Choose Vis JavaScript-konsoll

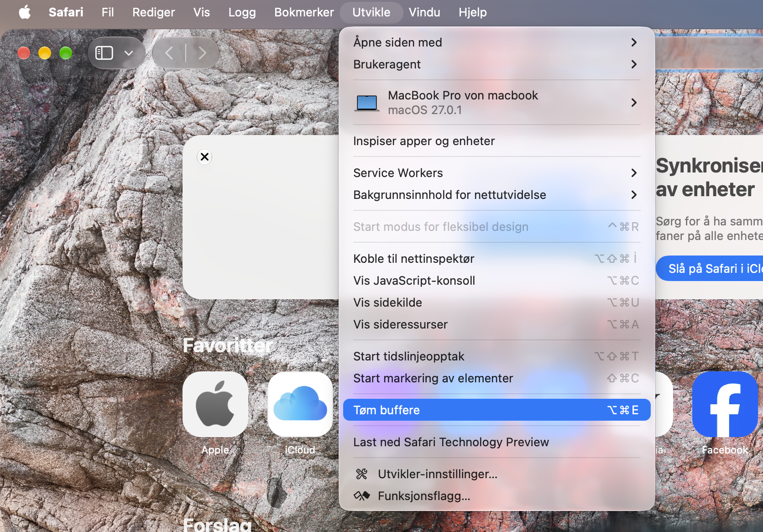pyautogui.click(x=497, y=281)
